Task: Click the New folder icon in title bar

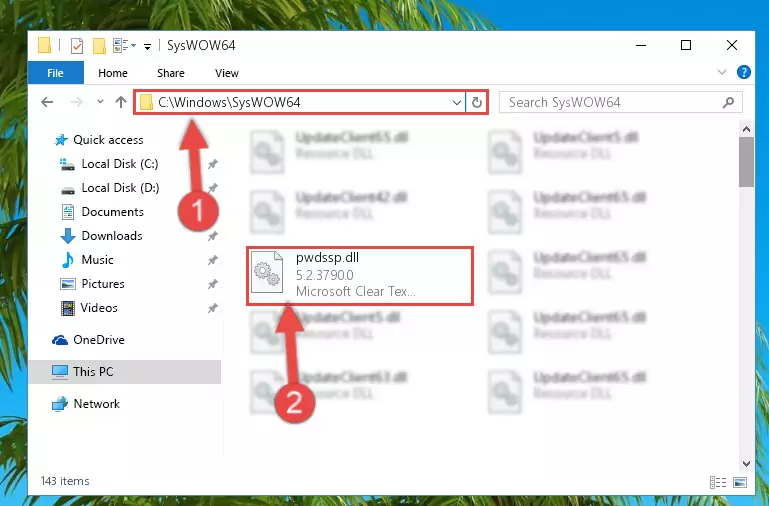Action: pyautogui.click(x=99, y=46)
